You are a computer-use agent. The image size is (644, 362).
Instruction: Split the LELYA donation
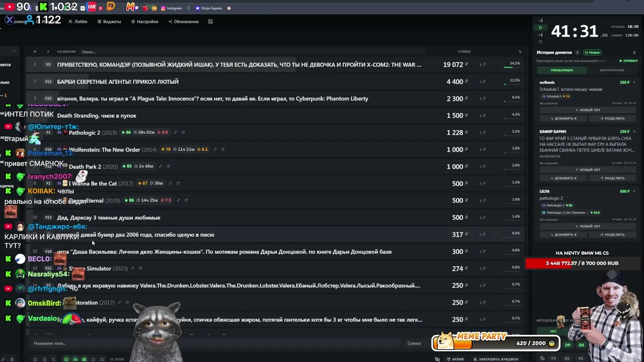[612, 235]
